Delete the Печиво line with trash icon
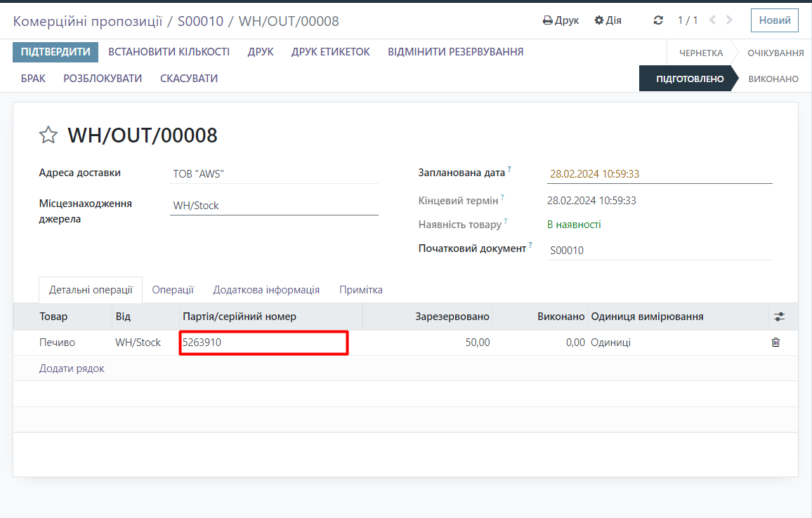 coord(775,343)
